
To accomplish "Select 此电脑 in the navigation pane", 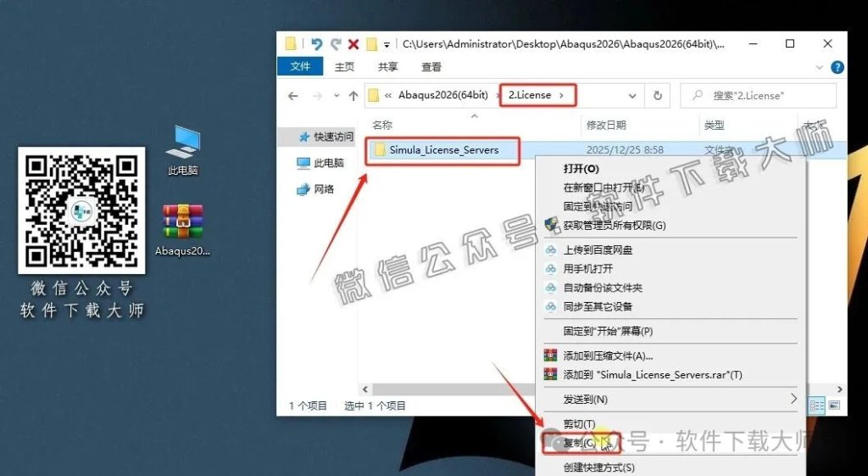I will tap(321, 163).
